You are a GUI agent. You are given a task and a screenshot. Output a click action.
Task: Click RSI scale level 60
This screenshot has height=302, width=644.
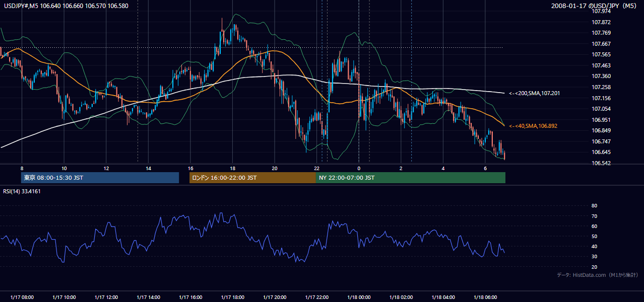[594, 226]
